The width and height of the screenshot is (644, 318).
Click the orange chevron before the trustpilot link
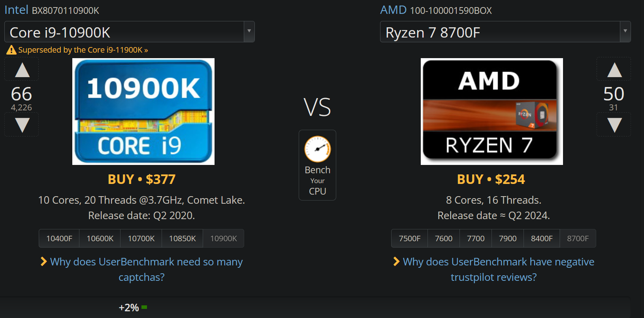click(396, 261)
